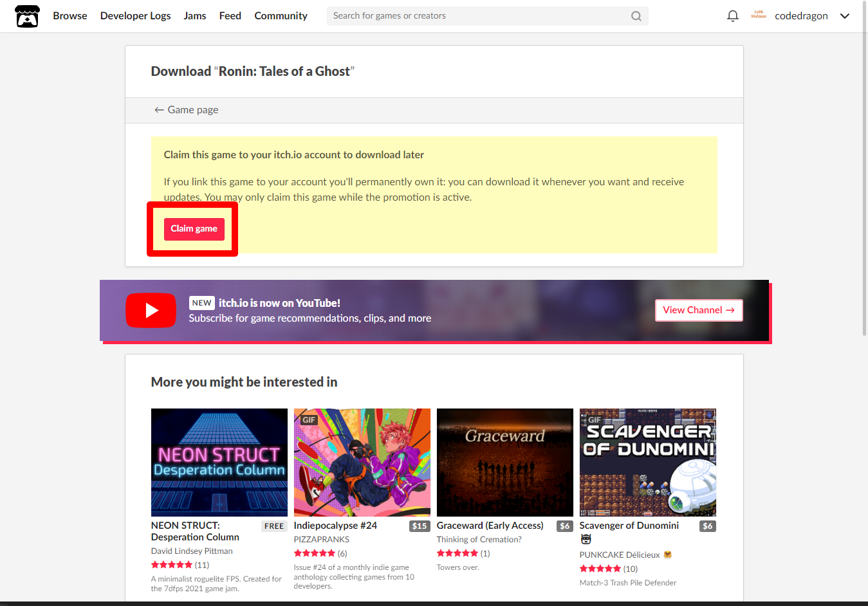Open Scavenger of Dunomini title link

629,526
